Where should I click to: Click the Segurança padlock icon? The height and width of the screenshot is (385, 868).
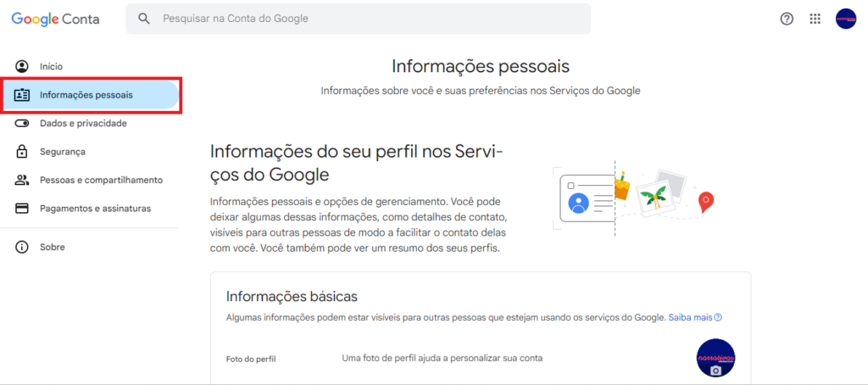tap(21, 151)
